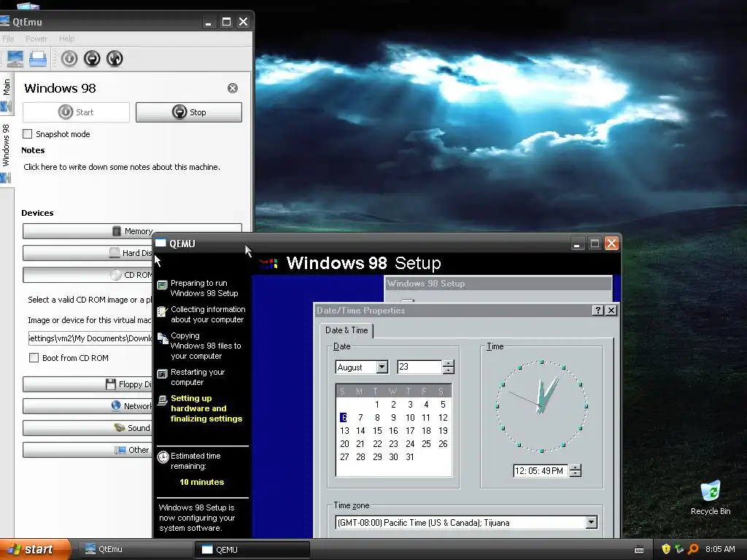Click highlighted day 6 in the calendar
This screenshot has width=747, height=560.
pyautogui.click(x=344, y=418)
